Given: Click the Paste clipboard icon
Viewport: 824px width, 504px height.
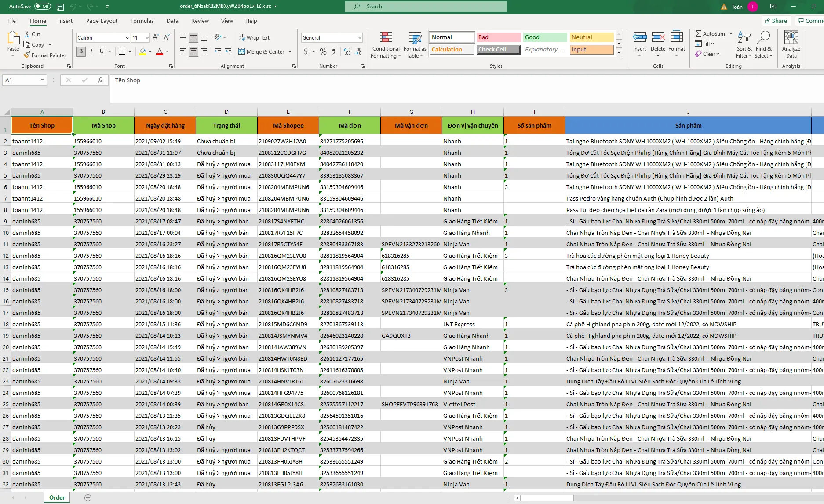Looking at the screenshot, I should click(13, 38).
